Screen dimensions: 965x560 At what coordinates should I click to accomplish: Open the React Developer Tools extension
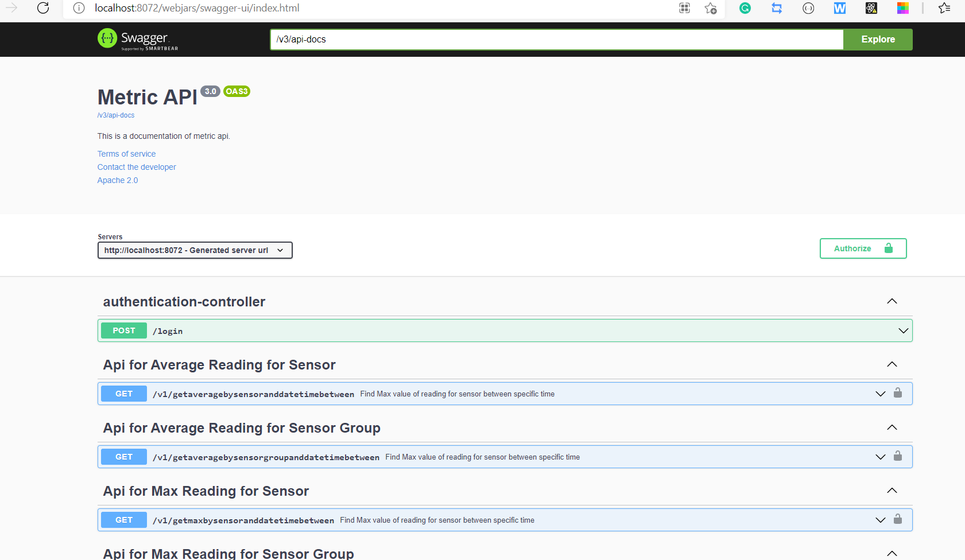click(x=871, y=9)
